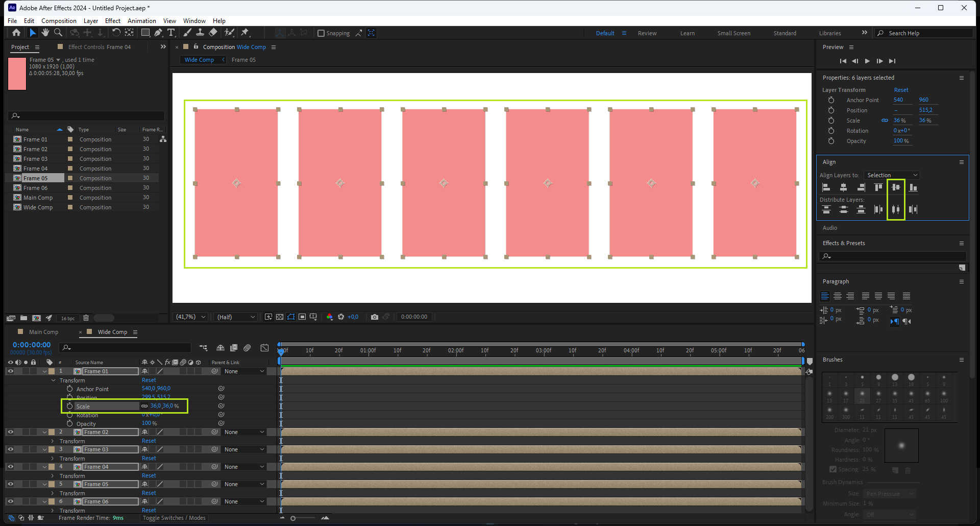The image size is (980, 526).
Task: Click the Home icon in toolbar
Action: (x=16, y=33)
